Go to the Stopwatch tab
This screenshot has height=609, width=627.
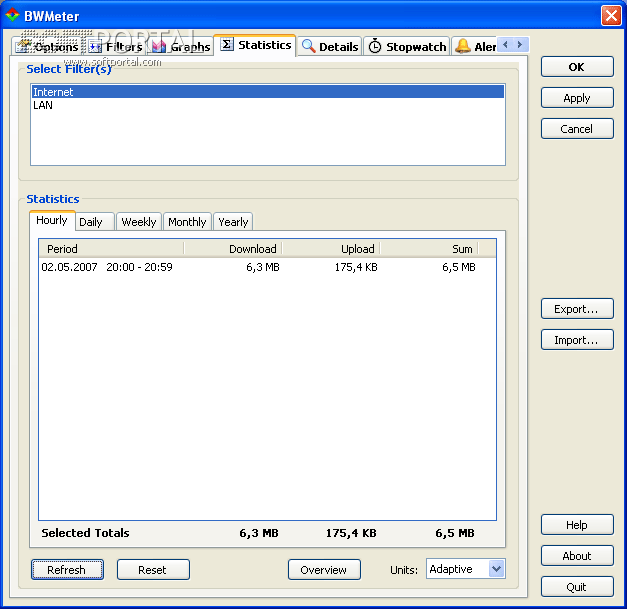[x=407, y=47]
